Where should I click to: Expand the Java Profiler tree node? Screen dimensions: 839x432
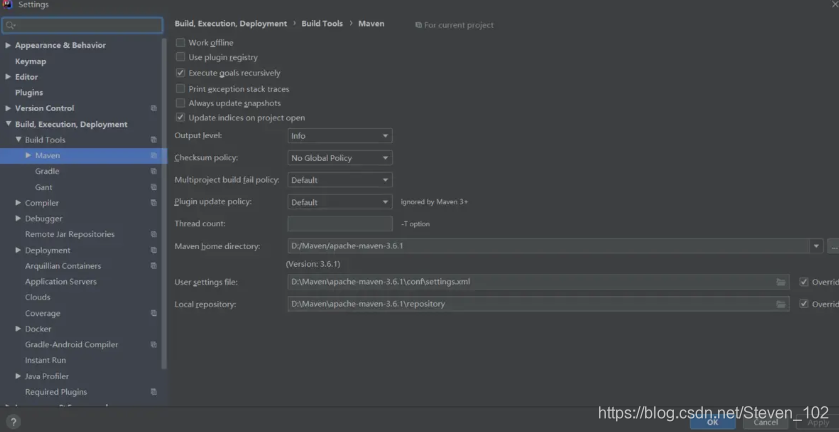18,376
